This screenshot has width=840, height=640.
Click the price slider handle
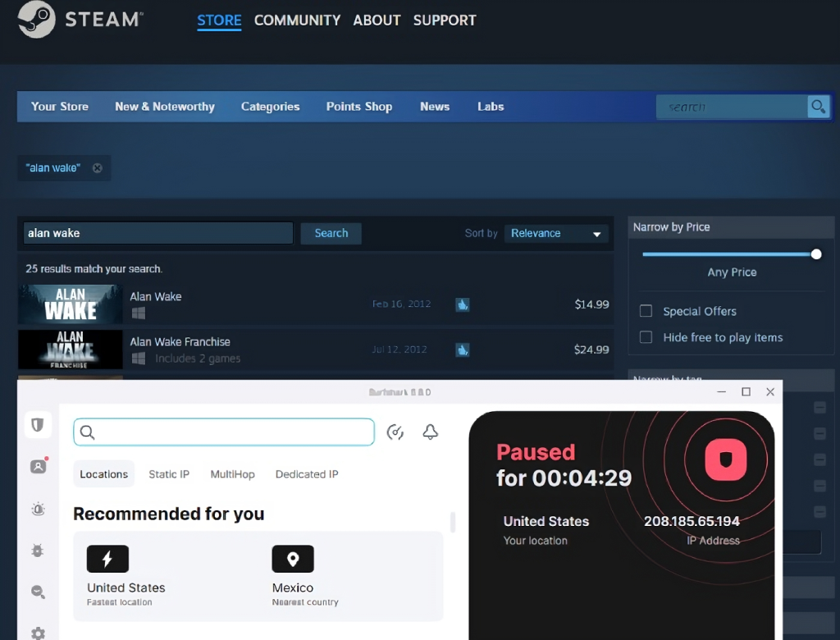click(816, 254)
